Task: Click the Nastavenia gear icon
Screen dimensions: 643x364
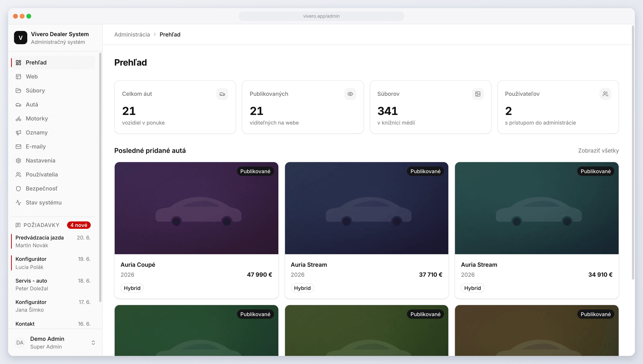Action: click(x=18, y=160)
